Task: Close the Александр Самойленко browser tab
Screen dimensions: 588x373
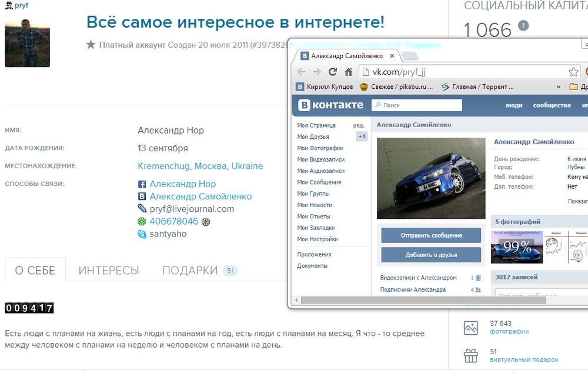Action: pyautogui.click(x=392, y=56)
